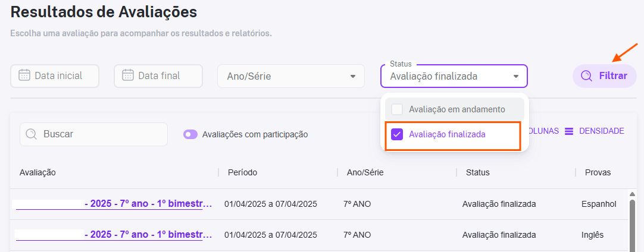Select Avaliação em andamento menu option
Screen dimensions: 644x252
pos(455,109)
